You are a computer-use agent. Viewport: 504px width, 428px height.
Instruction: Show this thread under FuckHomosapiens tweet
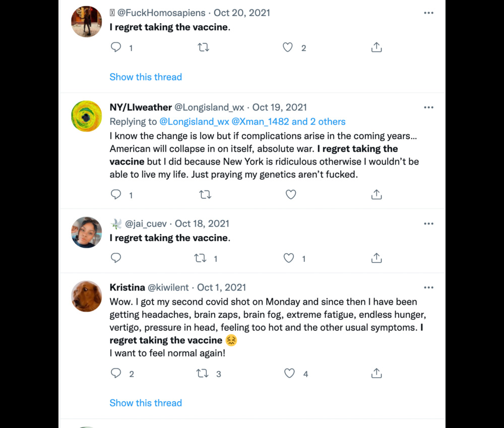tap(146, 77)
